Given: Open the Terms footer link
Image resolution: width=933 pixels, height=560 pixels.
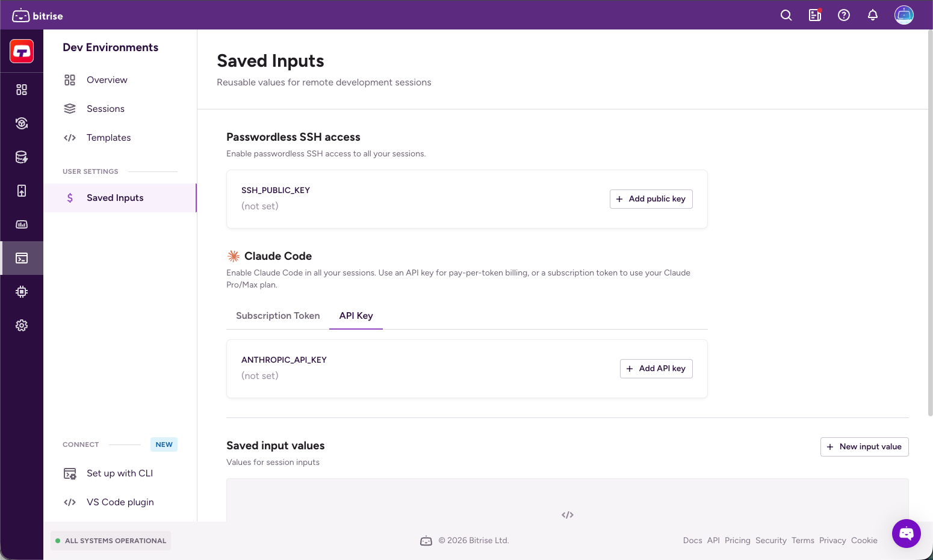Looking at the screenshot, I should click(x=803, y=541).
